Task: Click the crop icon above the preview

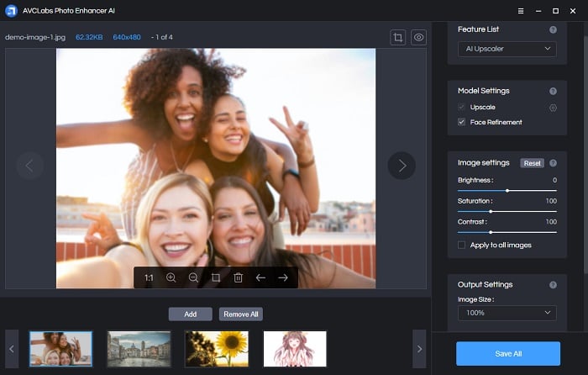Action: pos(398,38)
